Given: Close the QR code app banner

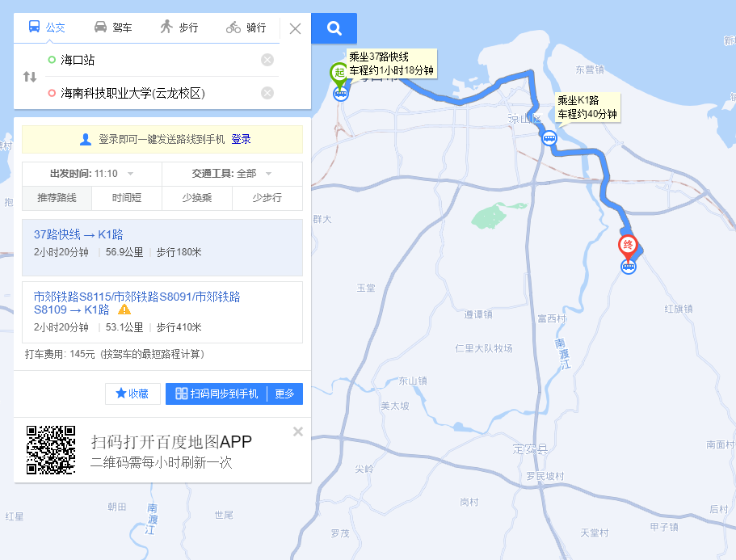Looking at the screenshot, I should click(297, 432).
